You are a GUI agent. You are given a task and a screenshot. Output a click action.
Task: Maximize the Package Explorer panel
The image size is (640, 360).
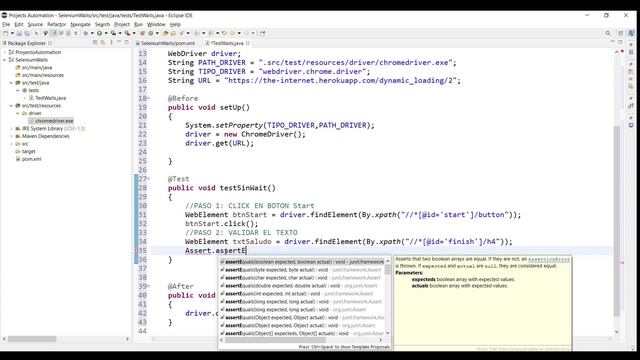click(x=127, y=42)
